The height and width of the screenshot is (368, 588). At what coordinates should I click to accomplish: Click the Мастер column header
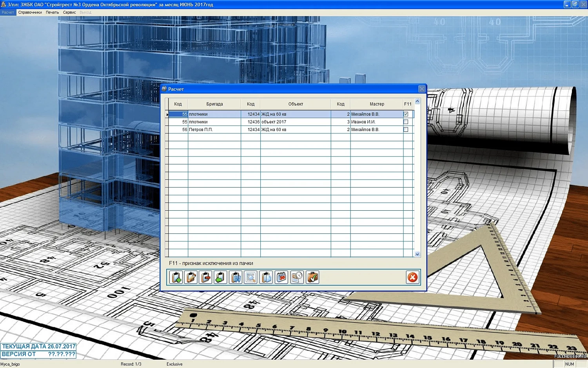tap(377, 104)
